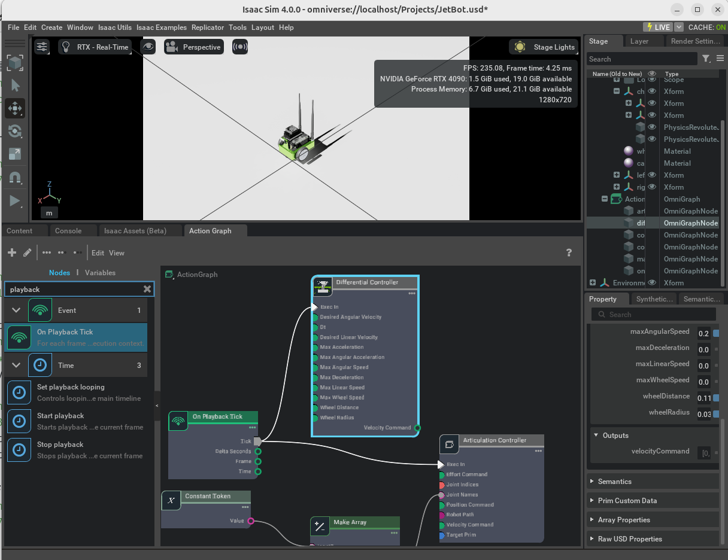Clear the playback search text
The height and width of the screenshot is (560, 728).
click(x=147, y=289)
